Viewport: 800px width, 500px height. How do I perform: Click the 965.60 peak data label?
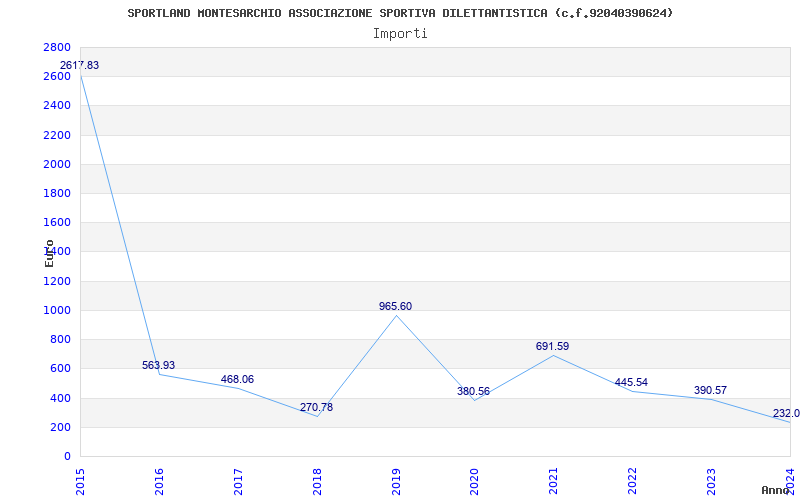(x=395, y=307)
